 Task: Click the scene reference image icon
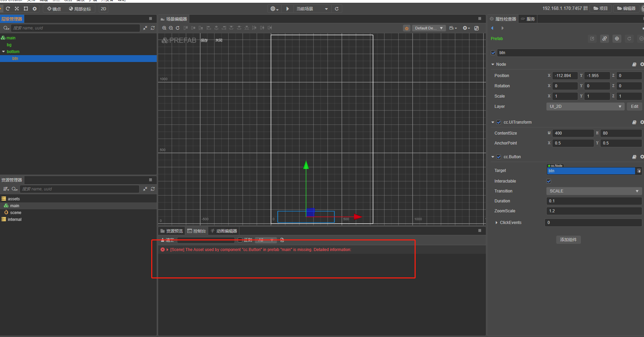477,28
